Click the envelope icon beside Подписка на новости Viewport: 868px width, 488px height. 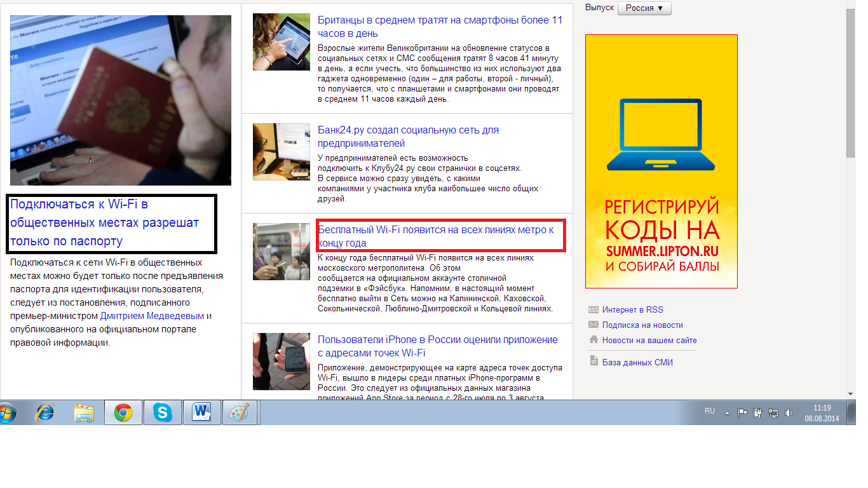pyautogui.click(x=593, y=325)
